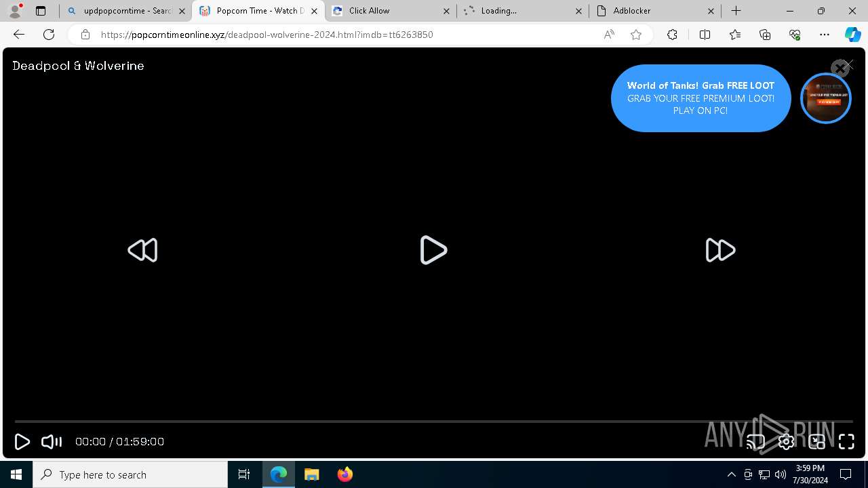Viewport: 868px width, 488px height.
Task: Click the taskbar search box
Action: pyautogui.click(x=130, y=474)
